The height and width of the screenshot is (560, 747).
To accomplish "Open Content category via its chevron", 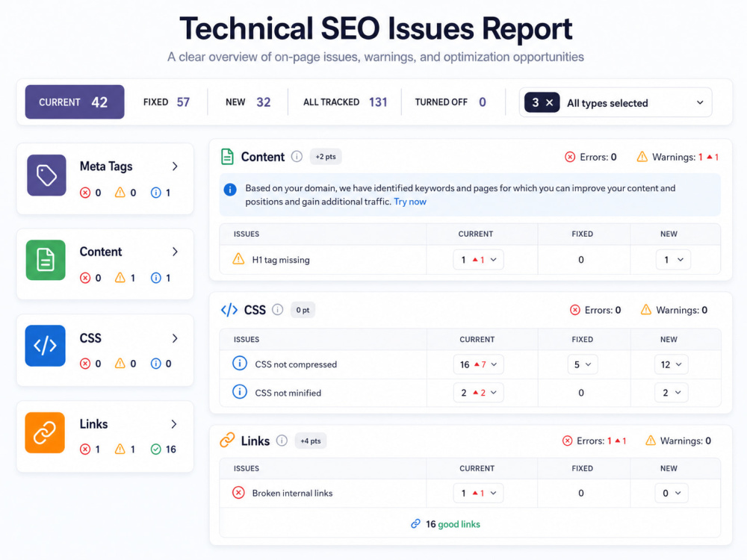I will coord(175,252).
